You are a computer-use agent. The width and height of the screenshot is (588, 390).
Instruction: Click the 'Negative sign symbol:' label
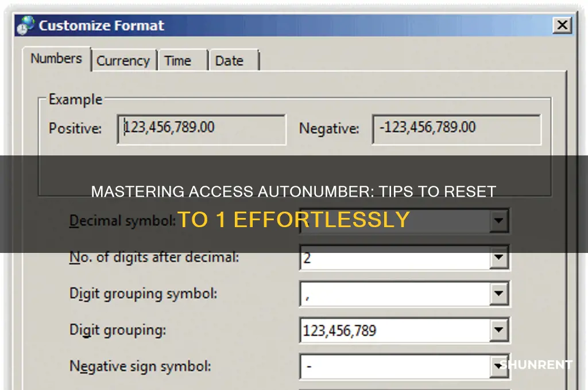(140, 366)
